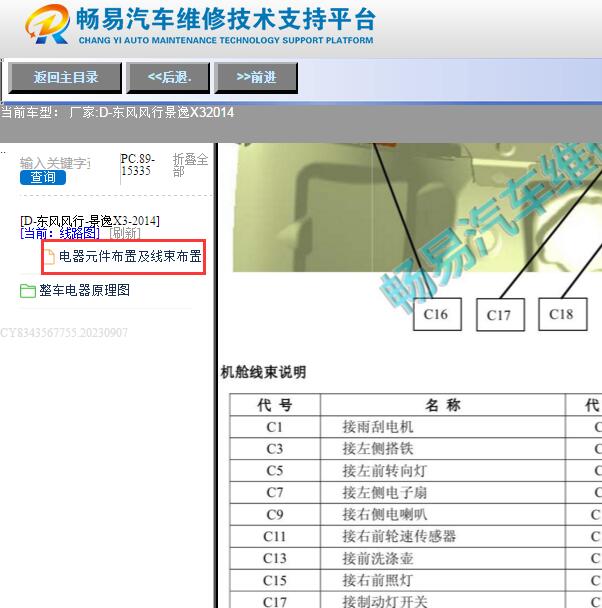The image size is (602, 608).
Task: Select the C17 connector label box
Action: pos(500,314)
